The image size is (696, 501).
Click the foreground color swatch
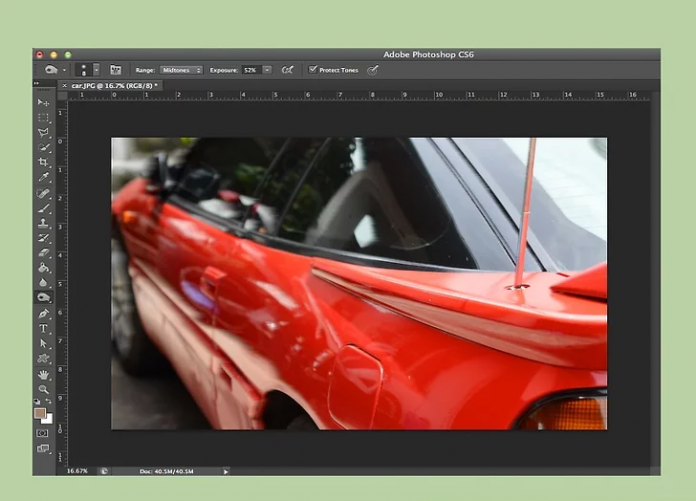pyautogui.click(x=40, y=412)
